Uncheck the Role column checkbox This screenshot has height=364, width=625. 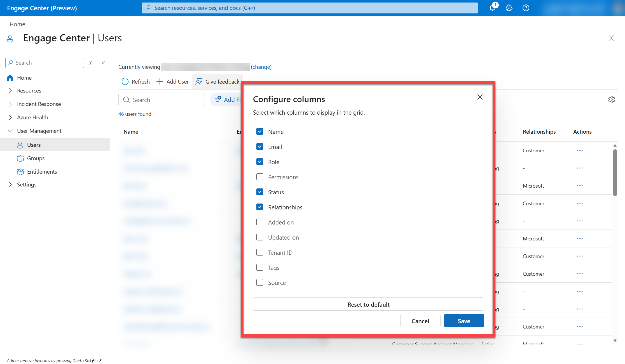260,162
